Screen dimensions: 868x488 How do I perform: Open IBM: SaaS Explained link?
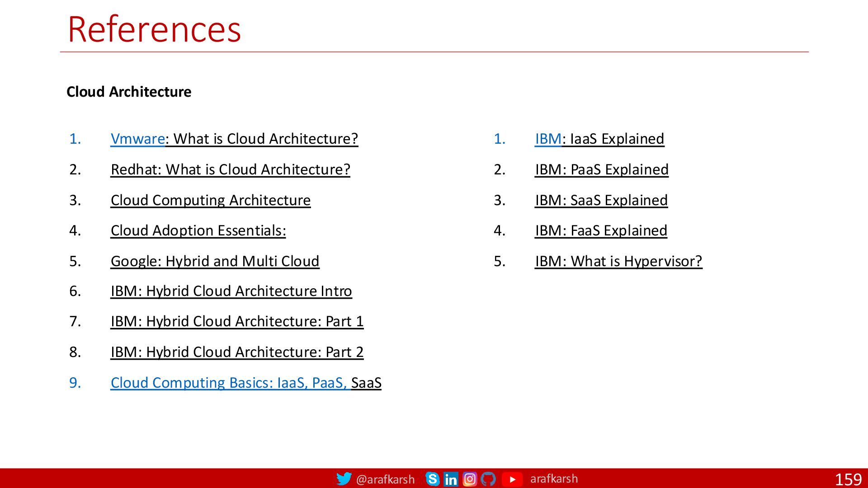click(601, 200)
